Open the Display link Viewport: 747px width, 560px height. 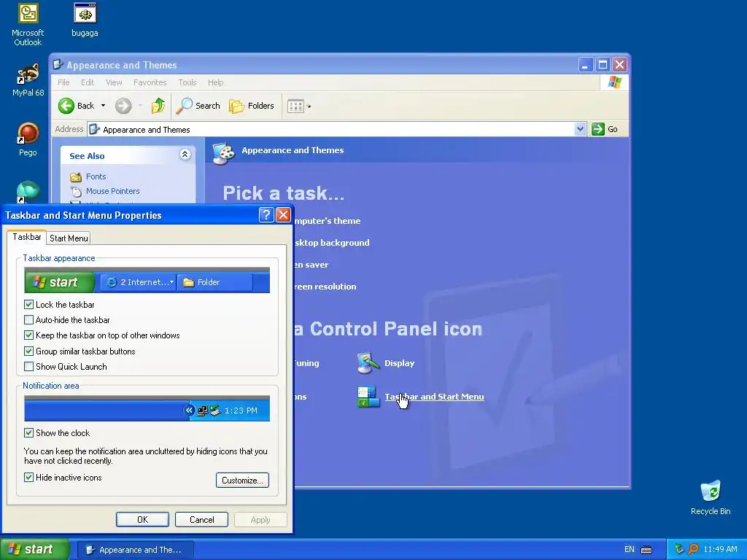[399, 363]
